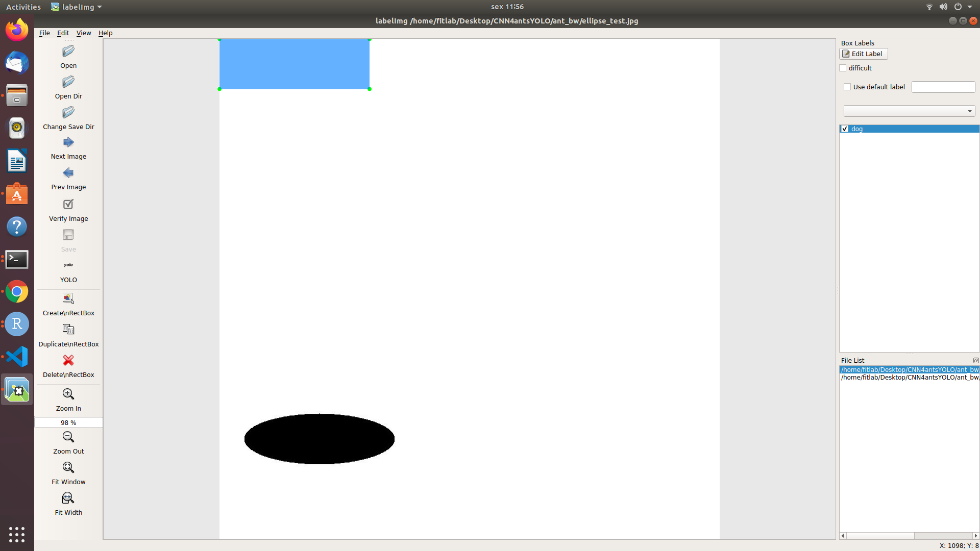Screen dimensions: 980x551
Task: Open the View menu
Action: coord(83,33)
